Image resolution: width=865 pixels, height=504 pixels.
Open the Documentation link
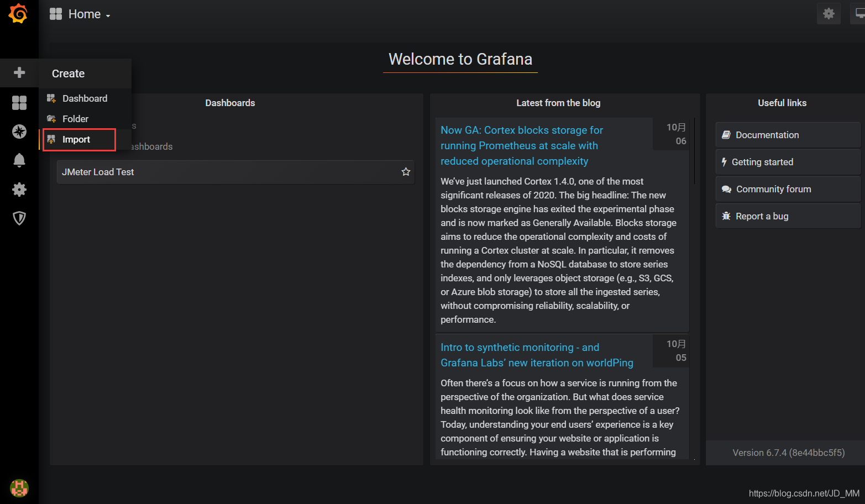pyautogui.click(x=788, y=135)
